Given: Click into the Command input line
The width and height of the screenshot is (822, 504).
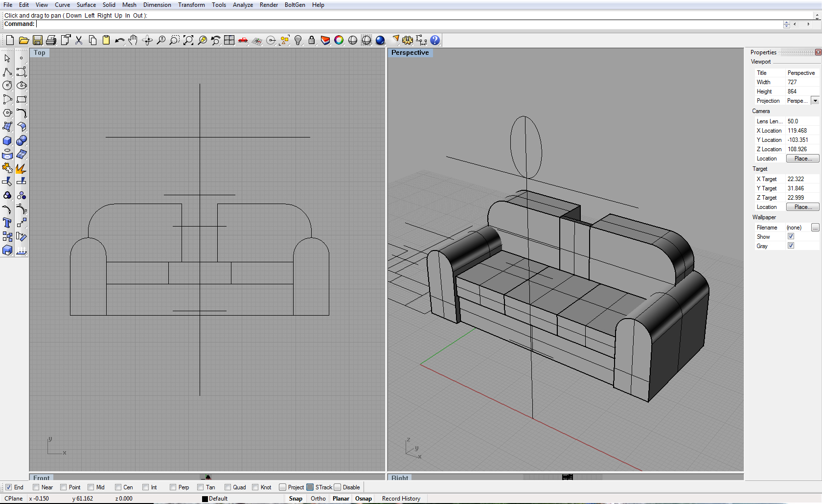Looking at the screenshot, I should pyautogui.click(x=409, y=24).
